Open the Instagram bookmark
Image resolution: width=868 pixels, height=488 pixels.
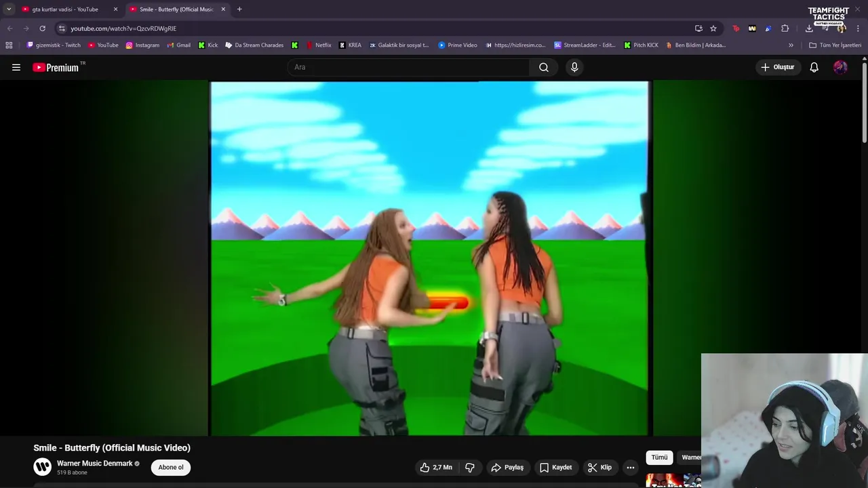click(142, 45)
